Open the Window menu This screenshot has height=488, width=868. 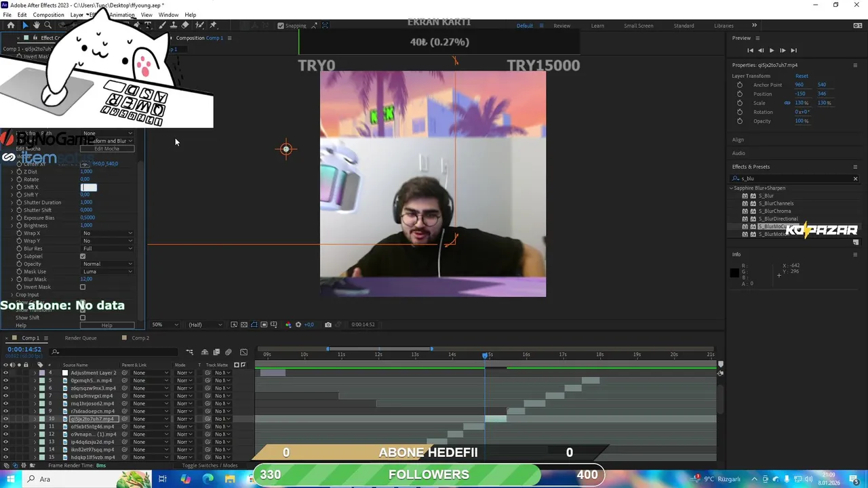point(168,15)
